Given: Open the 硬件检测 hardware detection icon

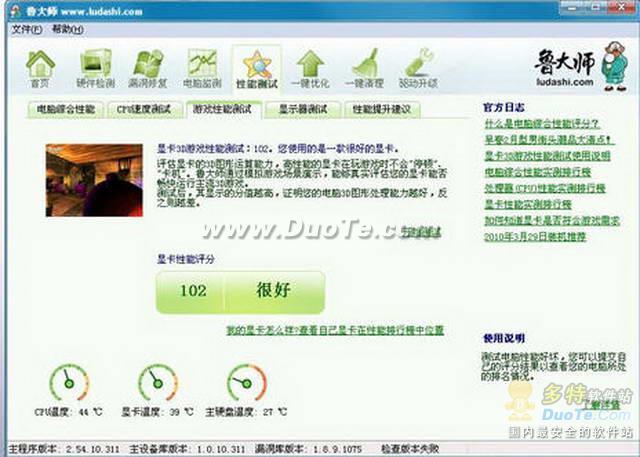Looking at the screenshot, I should point(96,69).
